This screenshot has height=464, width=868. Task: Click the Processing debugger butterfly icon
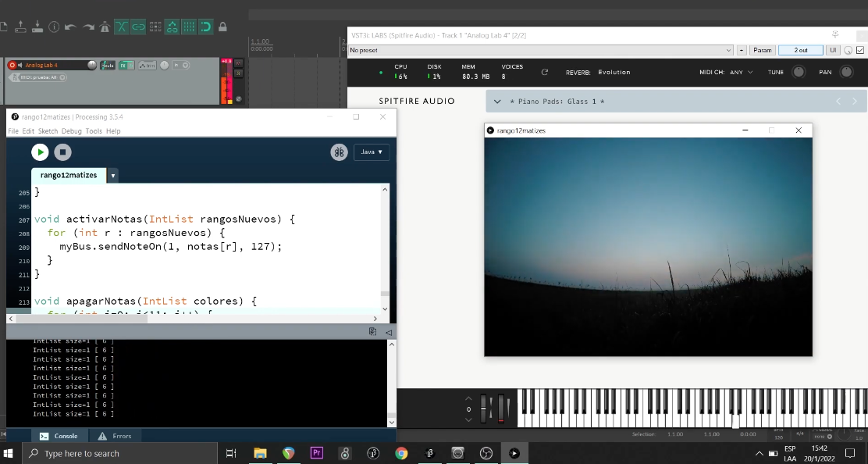(x=339, y=152)
